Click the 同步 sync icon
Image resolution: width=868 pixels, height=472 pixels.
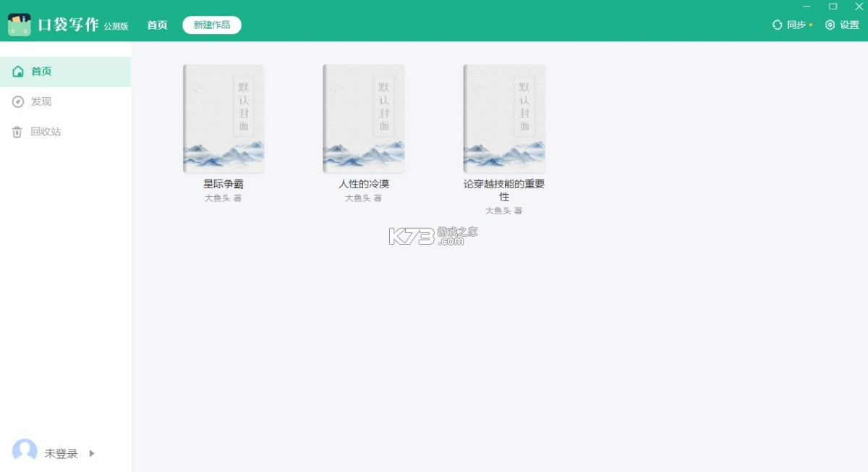click(x=778, y=25)
